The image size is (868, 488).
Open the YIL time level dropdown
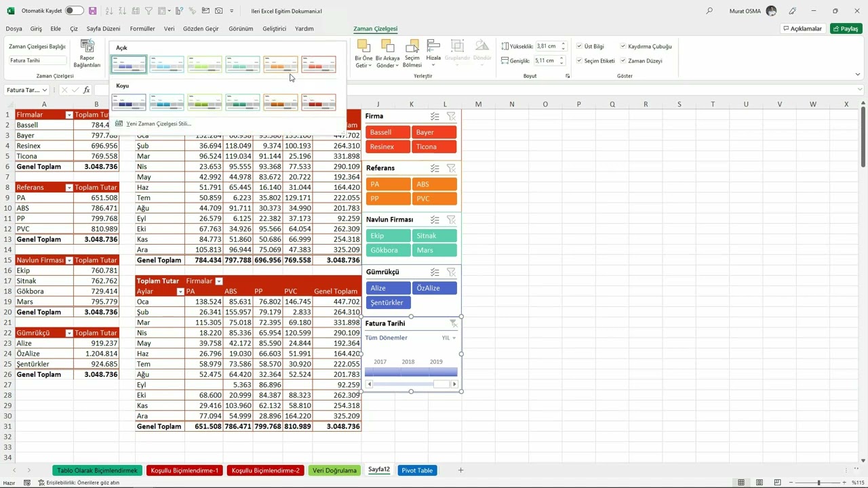449,338
